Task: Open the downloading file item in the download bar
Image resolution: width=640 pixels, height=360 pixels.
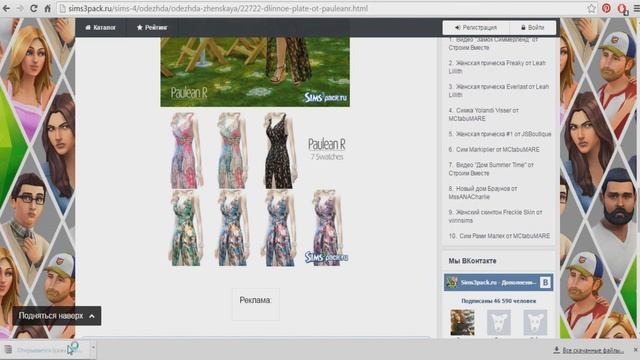Action: (x=45, y=350)
